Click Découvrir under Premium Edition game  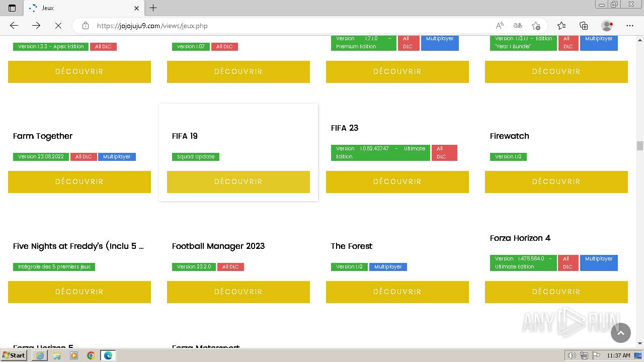click(397, 72)
